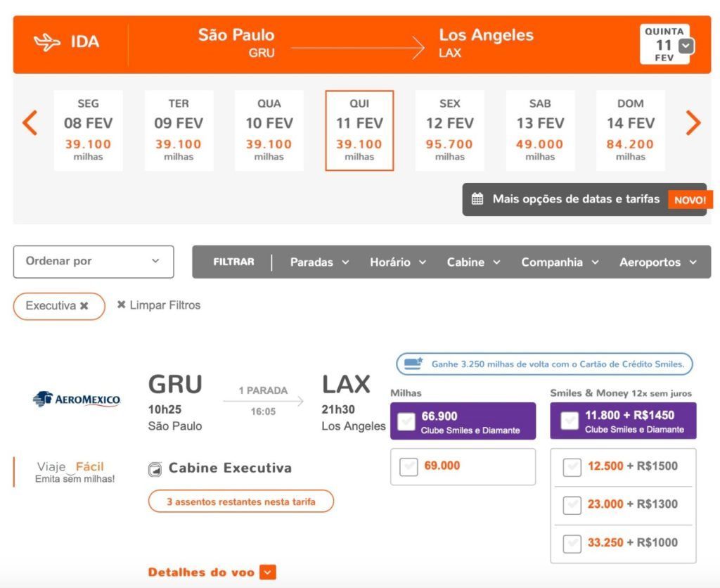This screenshot has width=720, height=588.
Task: Click the 1 PARADA stop info
Action: coord(263,390)
